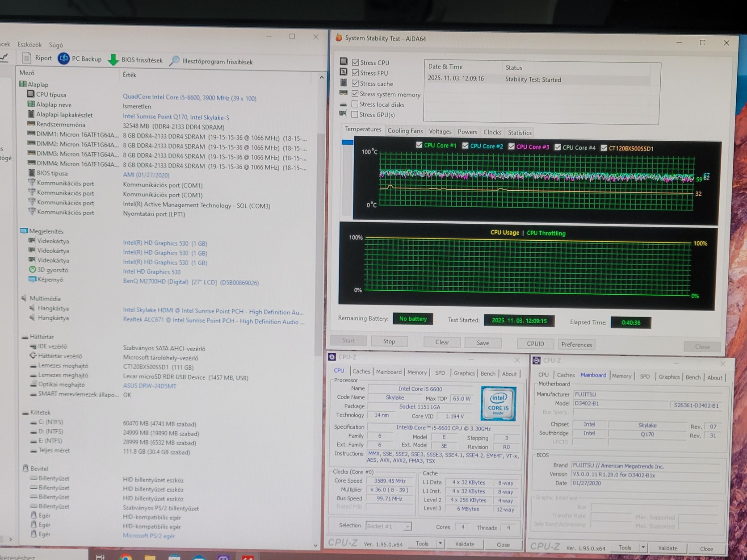Screen dimensions: 747x560
Task: Uncheck the Stress FPU checkbox
Action: [356, 72]
